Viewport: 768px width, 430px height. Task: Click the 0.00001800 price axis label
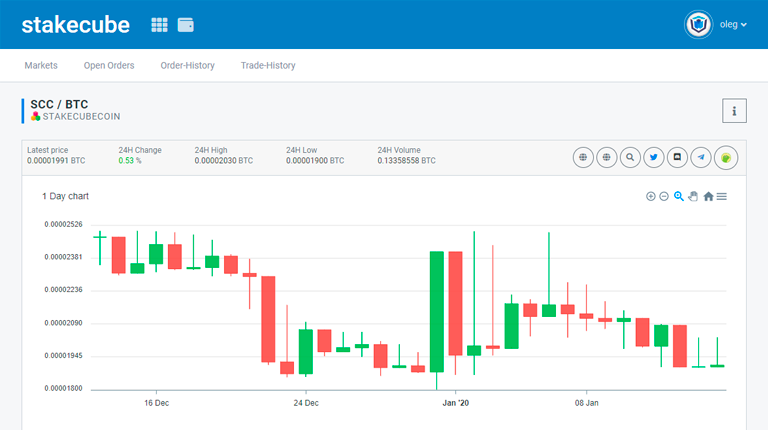63,388
